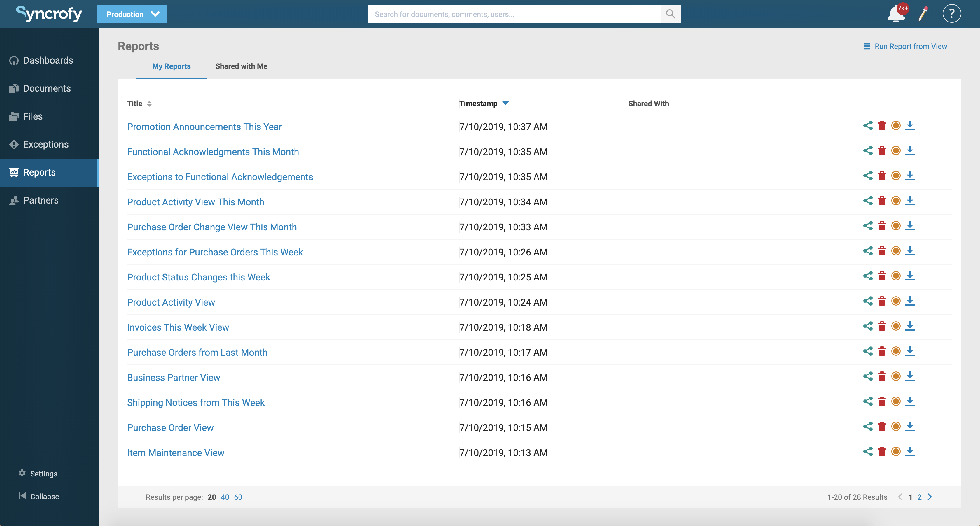
Task: Click the orange status icon for Purchase Order View
Action: coord(896,426)
